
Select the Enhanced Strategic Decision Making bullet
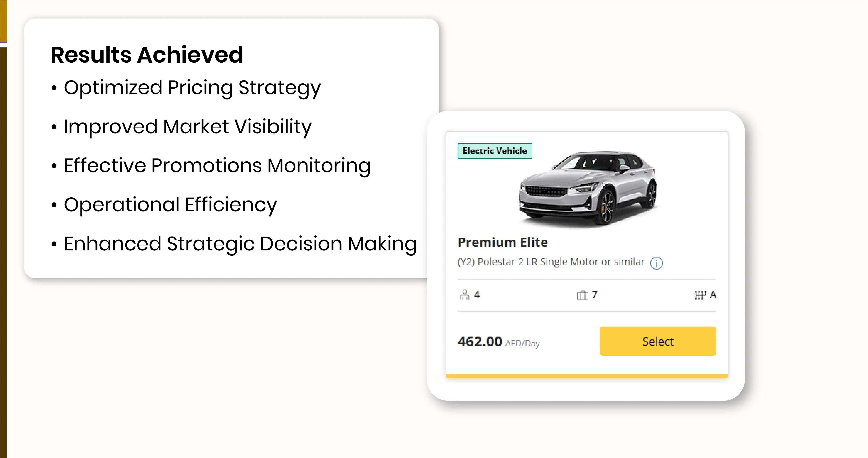point(240,244)
